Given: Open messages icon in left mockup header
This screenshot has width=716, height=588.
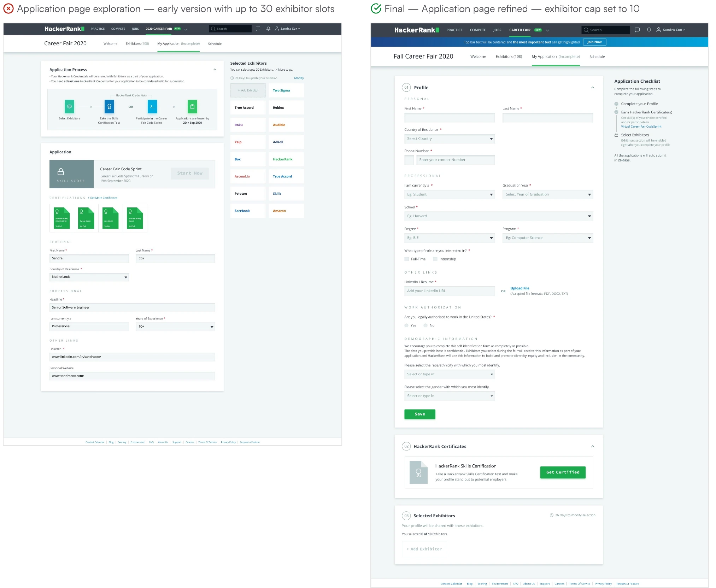Looking at the screenshot, I should point(258,29).
